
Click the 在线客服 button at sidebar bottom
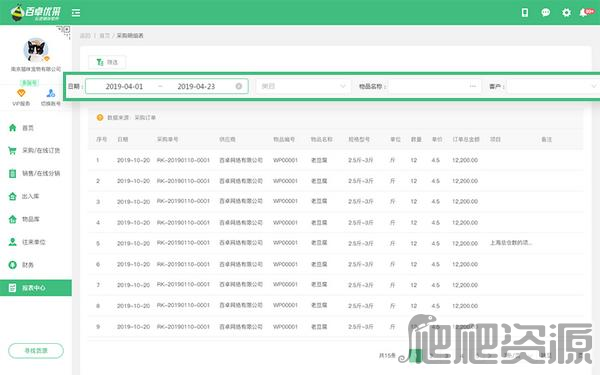(x=36, y=351)
